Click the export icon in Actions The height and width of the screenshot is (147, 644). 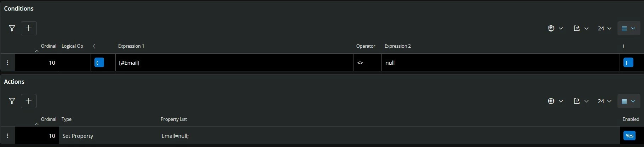click(x=577, y=101)
